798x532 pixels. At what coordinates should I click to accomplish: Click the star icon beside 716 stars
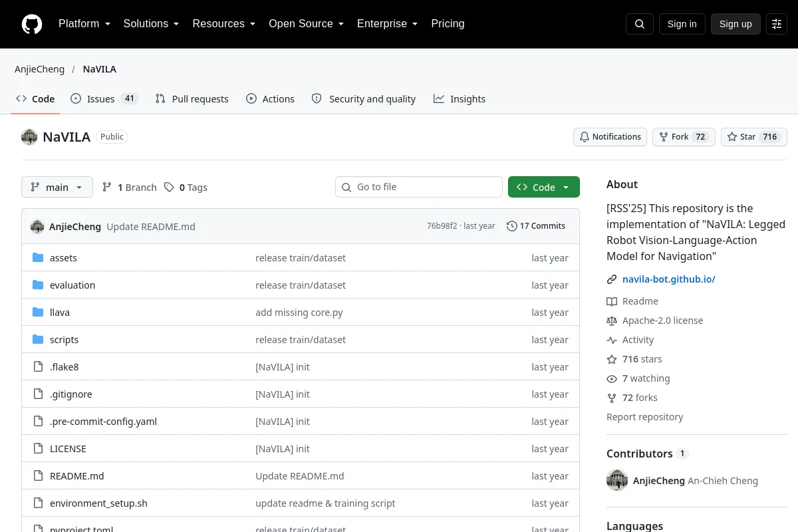pyautogui.click(x=612, y=359)
